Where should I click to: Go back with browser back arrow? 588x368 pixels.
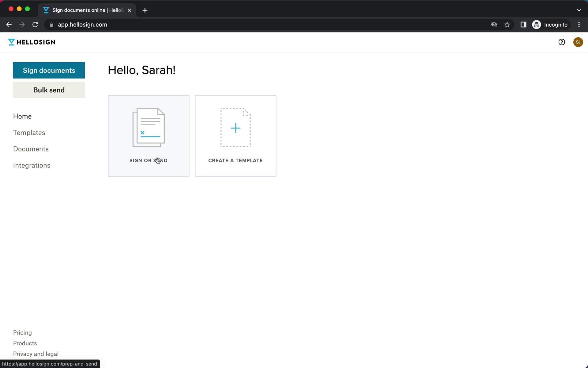coord(9,25)
